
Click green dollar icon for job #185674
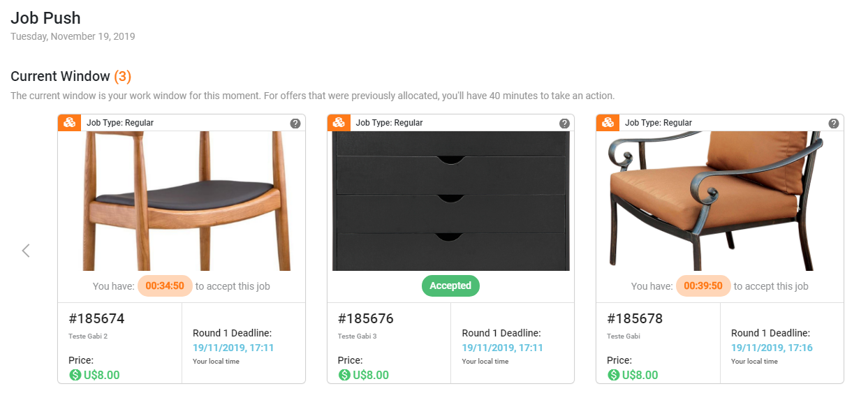point(75,375)
